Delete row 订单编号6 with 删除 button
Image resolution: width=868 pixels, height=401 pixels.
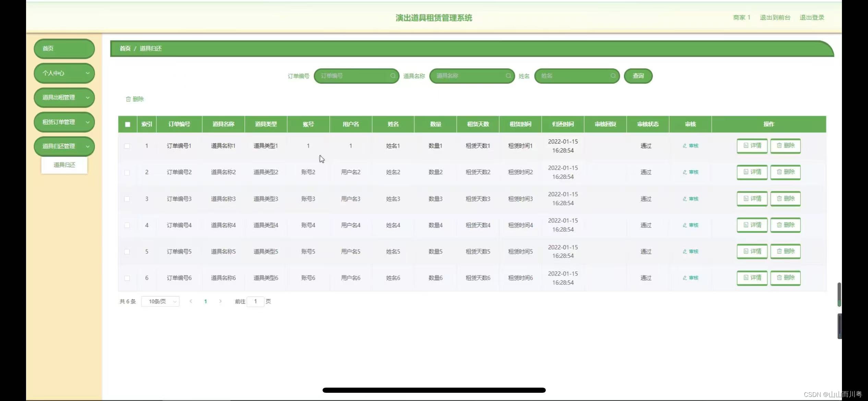click(x=785, y=278)
